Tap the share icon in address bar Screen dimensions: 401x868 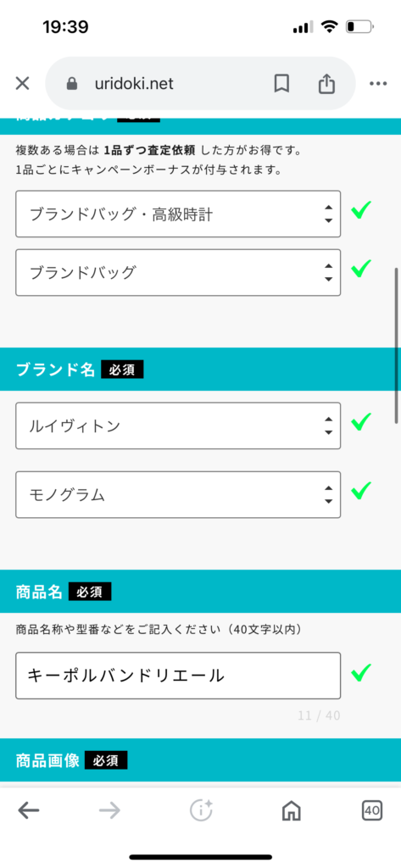[x=326, y=83]
